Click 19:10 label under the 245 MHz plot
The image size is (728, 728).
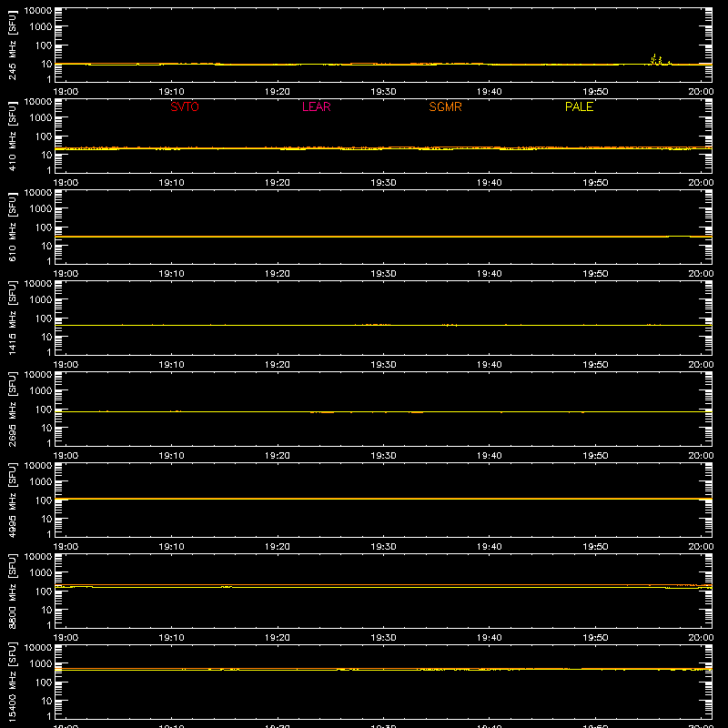(x=172, y=92)
